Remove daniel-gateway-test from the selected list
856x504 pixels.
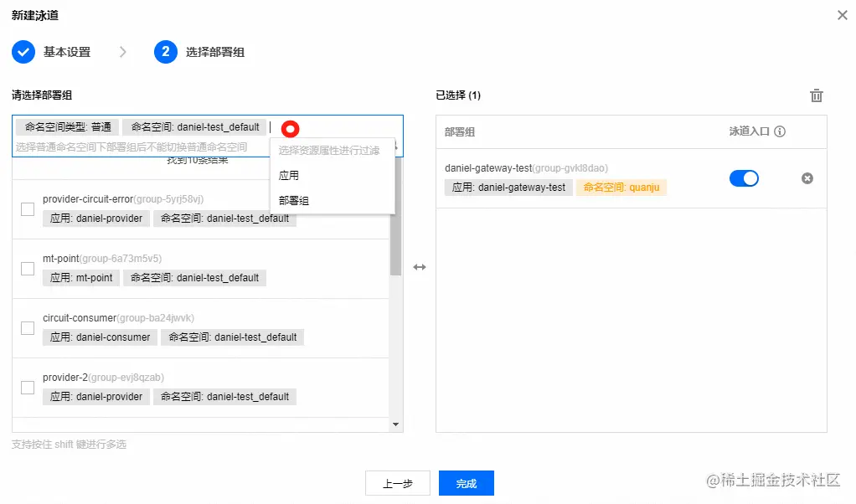coord(807,178)
